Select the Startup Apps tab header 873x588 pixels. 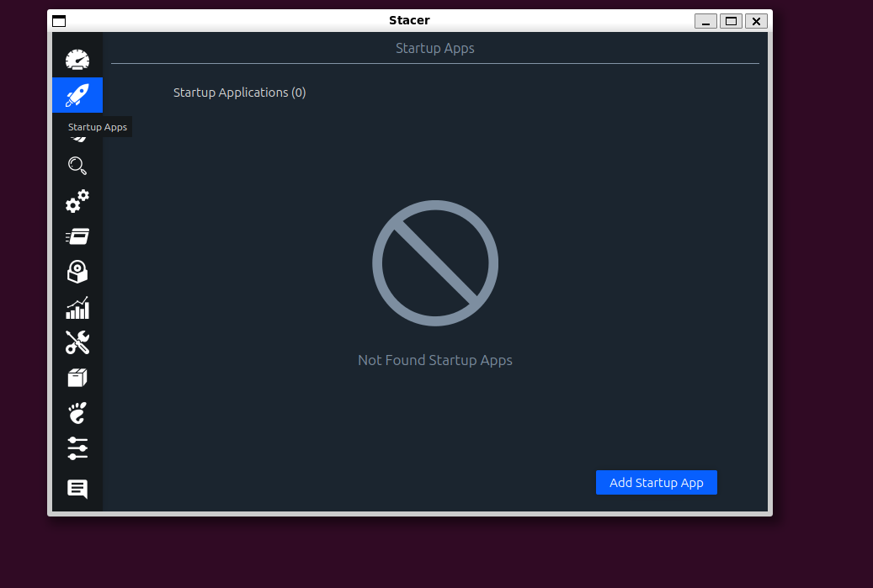coord(434,48)
